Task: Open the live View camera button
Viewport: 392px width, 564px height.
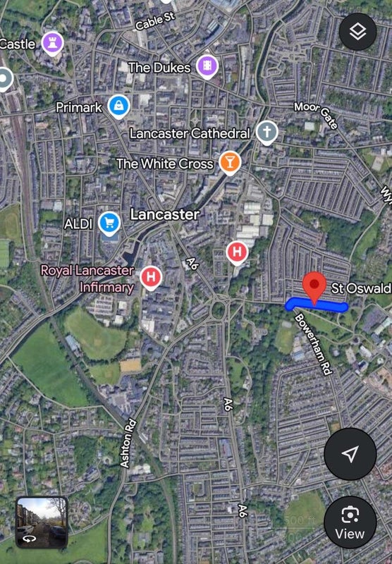Action: [350, 522]
